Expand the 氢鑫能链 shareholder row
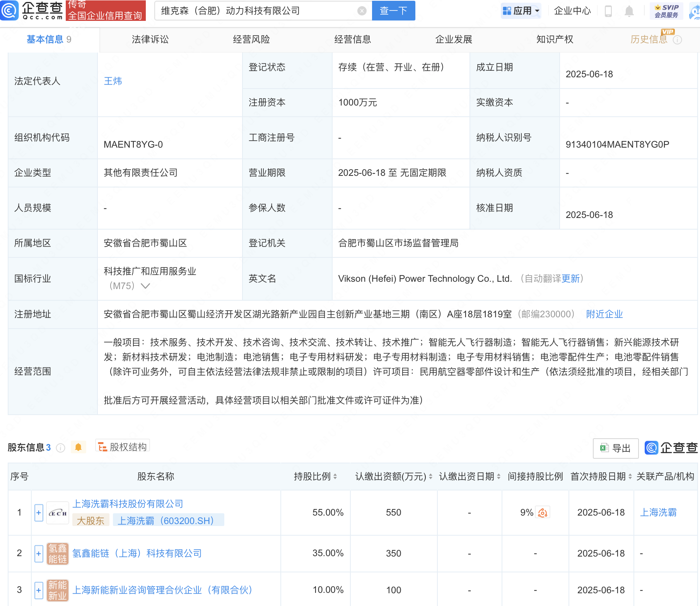 pos(39,553)
